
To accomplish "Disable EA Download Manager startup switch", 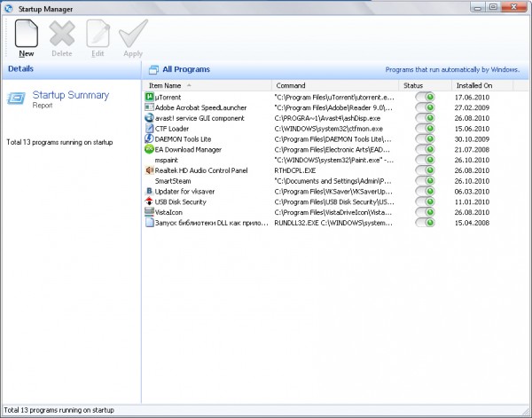I will [x=425, y=149].
